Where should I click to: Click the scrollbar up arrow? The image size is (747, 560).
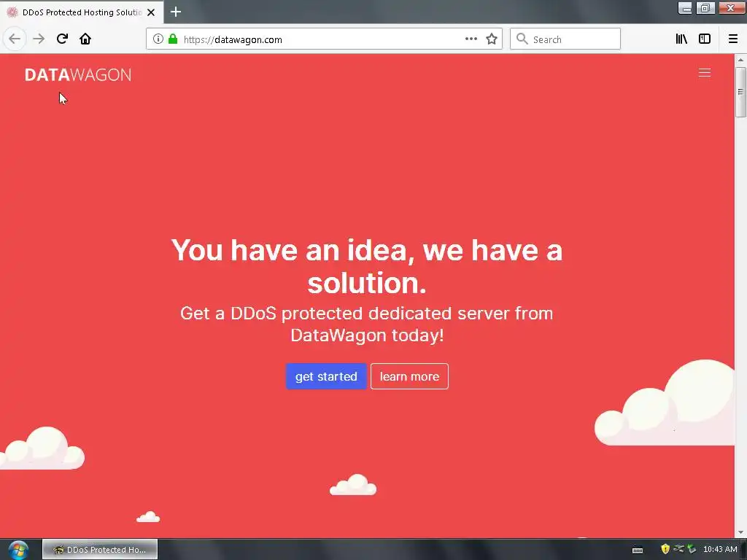pyautogui.click(x=740, y=60)
